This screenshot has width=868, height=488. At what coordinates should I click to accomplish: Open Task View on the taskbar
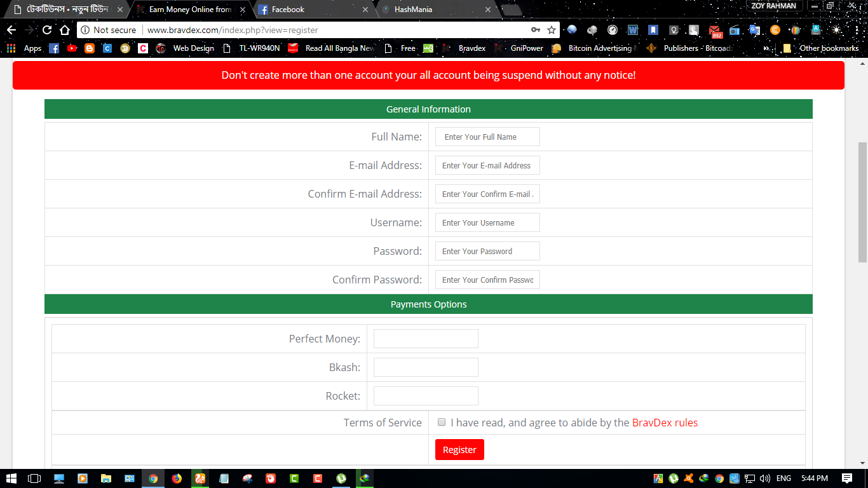[x=34, y=478]
